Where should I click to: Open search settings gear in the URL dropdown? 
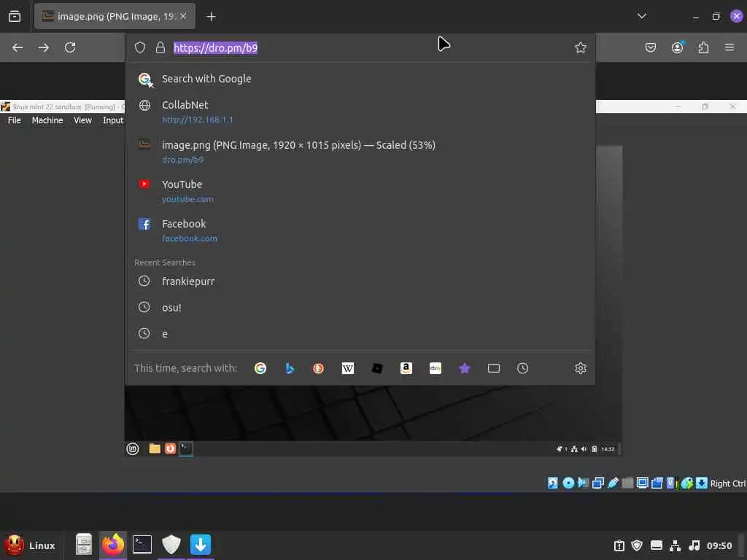coord(580,368)
